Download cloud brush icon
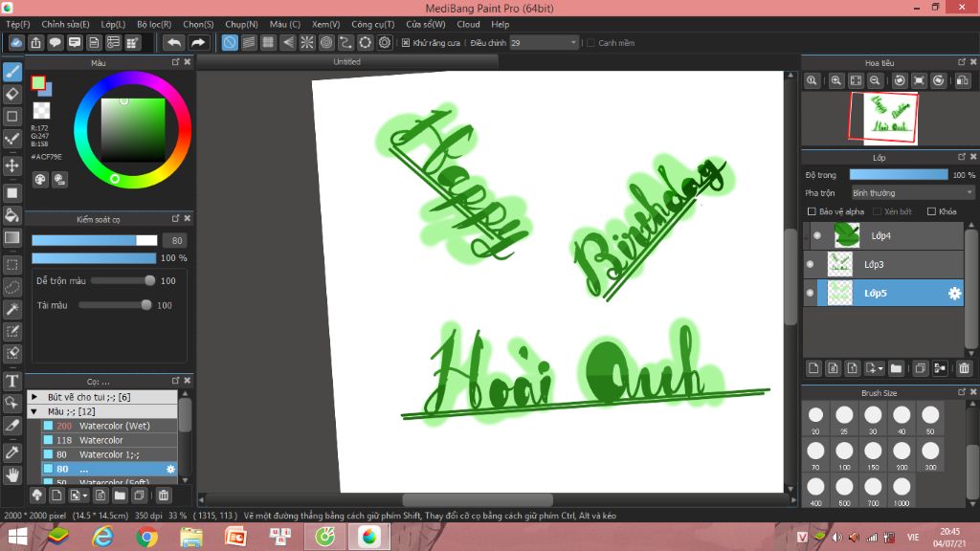Viewport: 980px width, 551px height. (x=37, y=496)
